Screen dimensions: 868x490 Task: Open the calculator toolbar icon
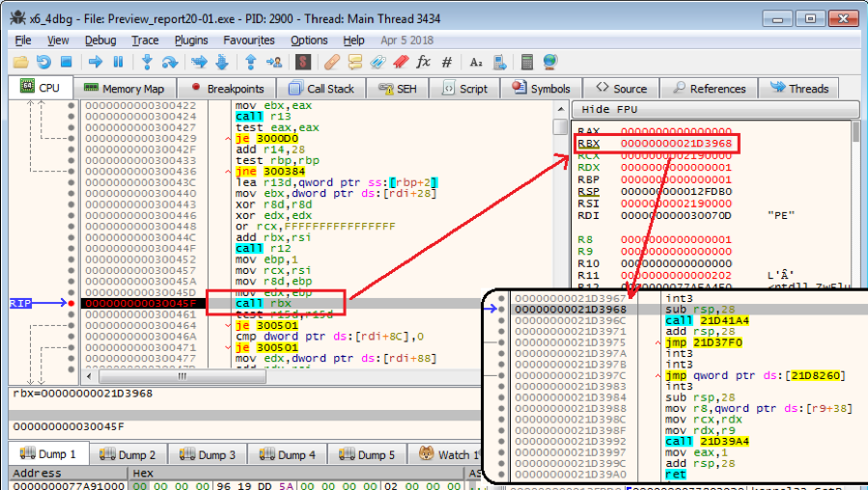tap(526, 62)
